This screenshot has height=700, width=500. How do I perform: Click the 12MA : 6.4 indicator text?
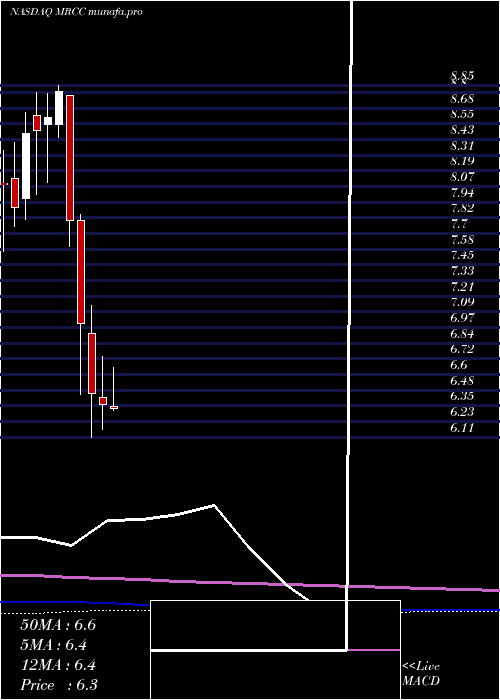58,665
